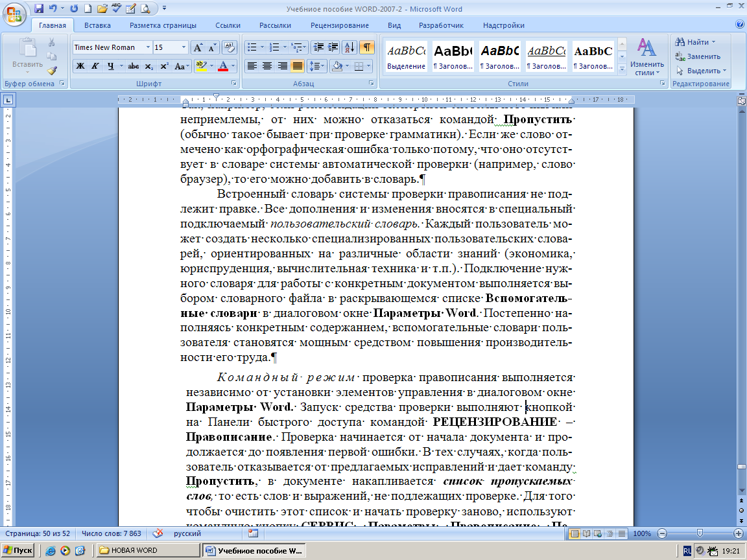The width and height of the screenshot is (747, 560).
Task: Open Change Case (Aa) dropdown
Action: (182, 66)
